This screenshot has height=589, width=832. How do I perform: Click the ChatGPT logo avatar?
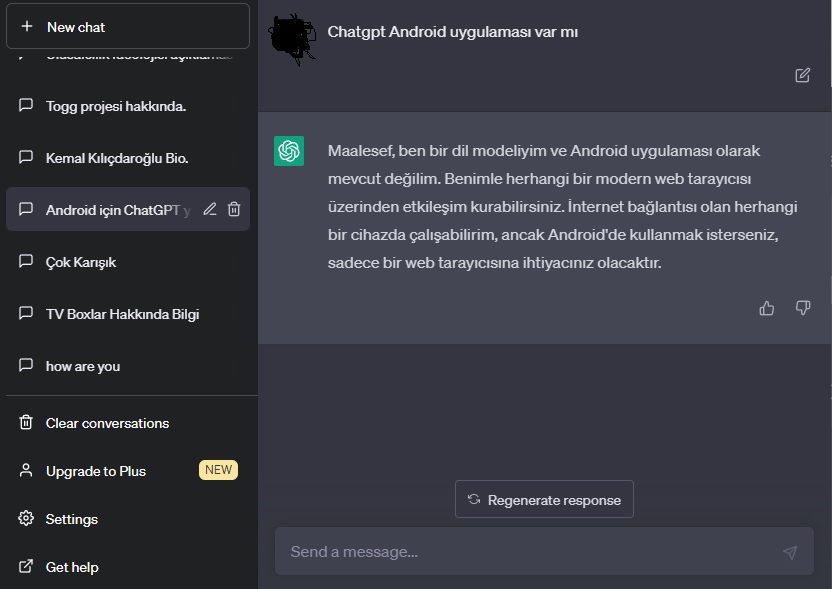pos(289,151)
